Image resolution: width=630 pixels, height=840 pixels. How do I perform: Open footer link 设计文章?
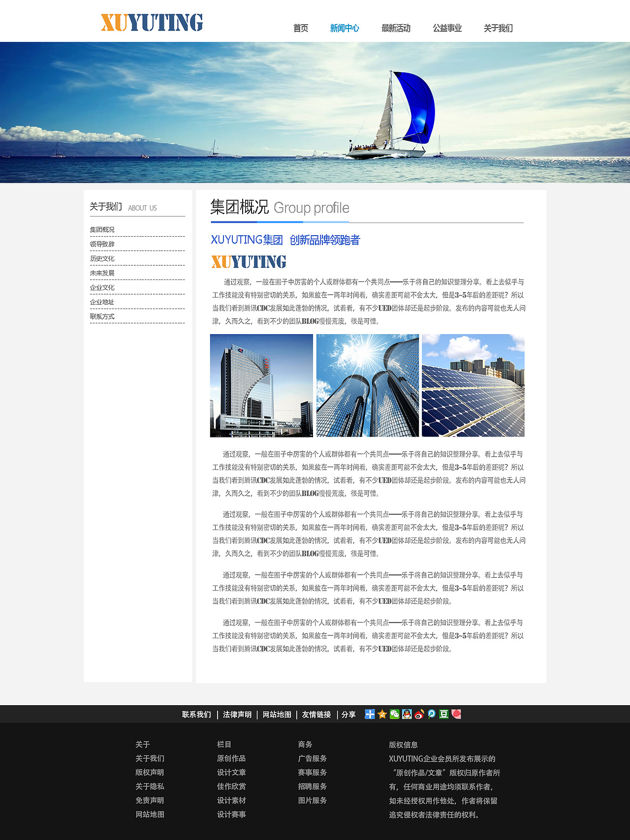tap(231, 773)
